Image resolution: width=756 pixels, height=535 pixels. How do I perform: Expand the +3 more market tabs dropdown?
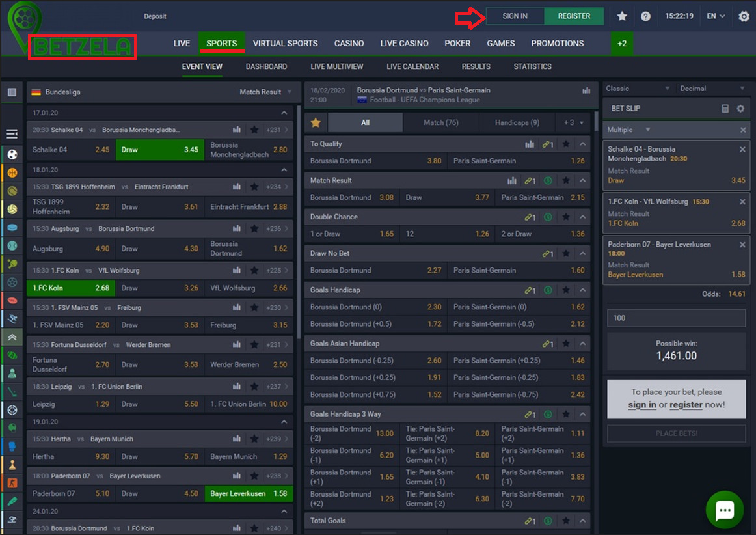tap(573, 122)
